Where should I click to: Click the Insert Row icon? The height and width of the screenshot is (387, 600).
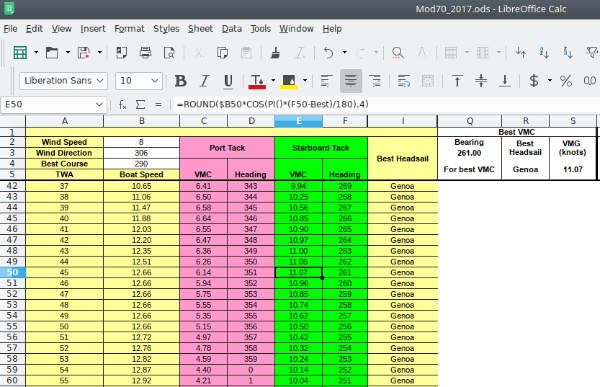[451, 52]
